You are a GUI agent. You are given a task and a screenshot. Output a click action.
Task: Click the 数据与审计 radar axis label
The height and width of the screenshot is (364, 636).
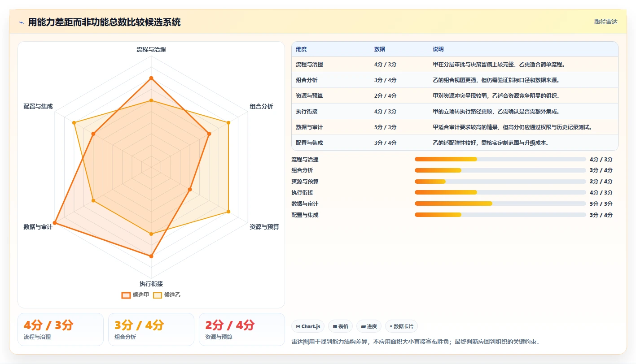[38, 227]
